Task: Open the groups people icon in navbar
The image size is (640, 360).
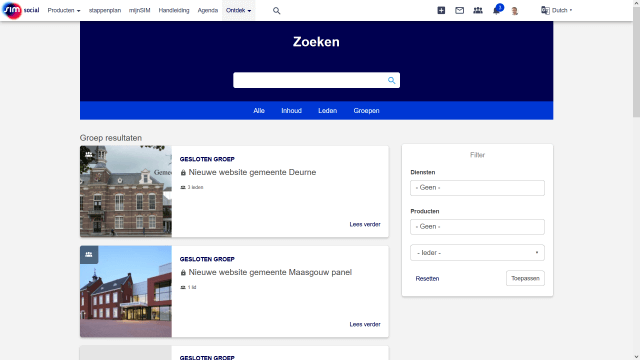Action: pyautogui.click(x=478, y=10)
